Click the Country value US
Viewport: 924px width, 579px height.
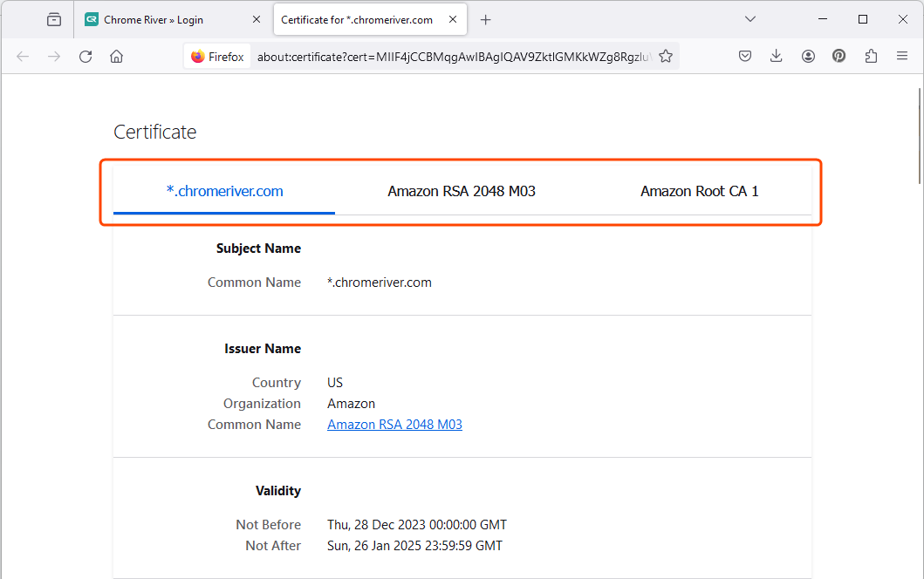pos(335,383)
